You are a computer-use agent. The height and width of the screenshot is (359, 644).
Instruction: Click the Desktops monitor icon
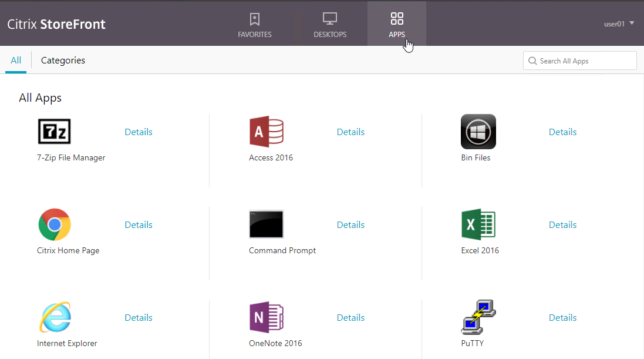[330, 19]
